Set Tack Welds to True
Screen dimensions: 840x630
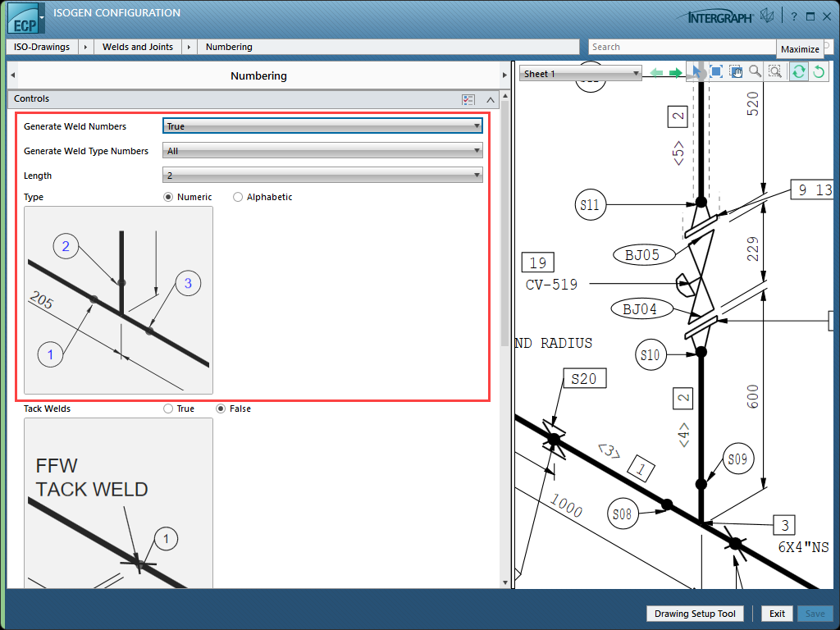click(x=168, y=409)
